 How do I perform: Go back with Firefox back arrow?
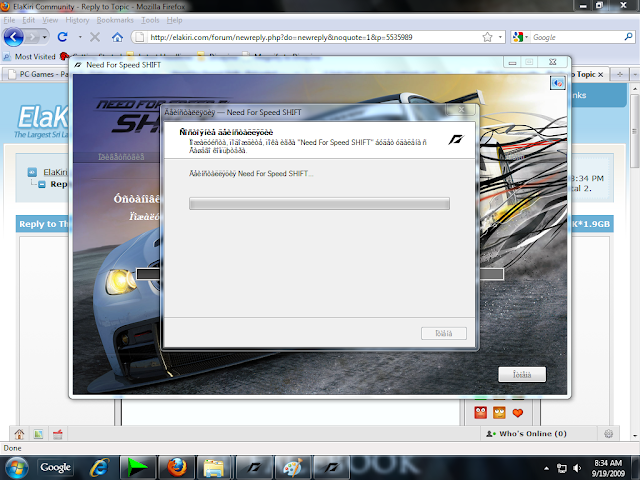(x=13, y=37)
